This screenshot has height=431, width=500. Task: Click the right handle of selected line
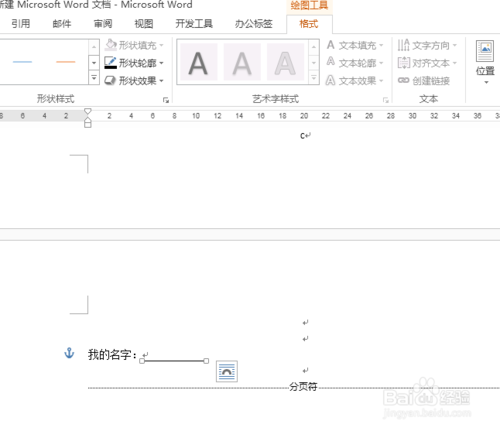click(x=206, y=361)
